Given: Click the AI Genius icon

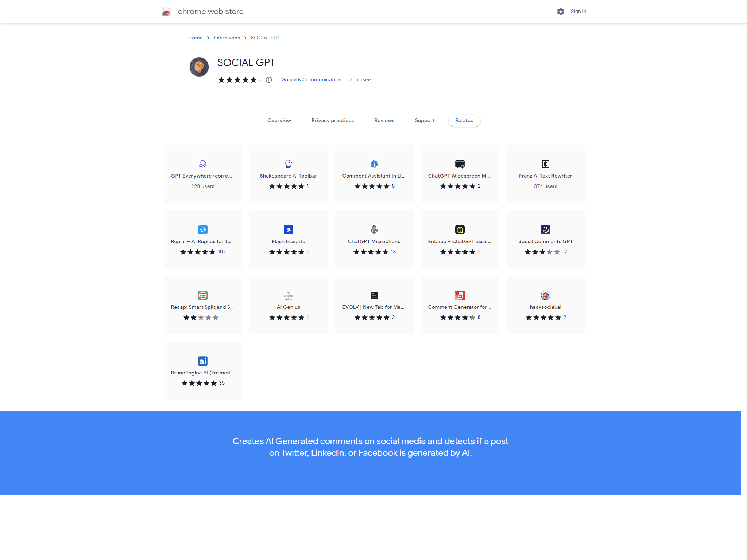Looking at the screenshot, I should click(x=289, y=295).
